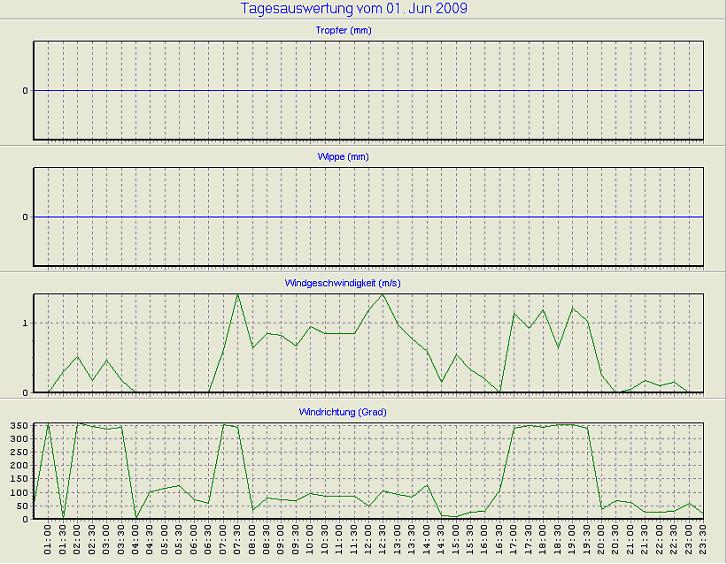Click the 0 label on Wippe y-axis
The width and height of the screenshot is (726, 564).
pos(25,217)
